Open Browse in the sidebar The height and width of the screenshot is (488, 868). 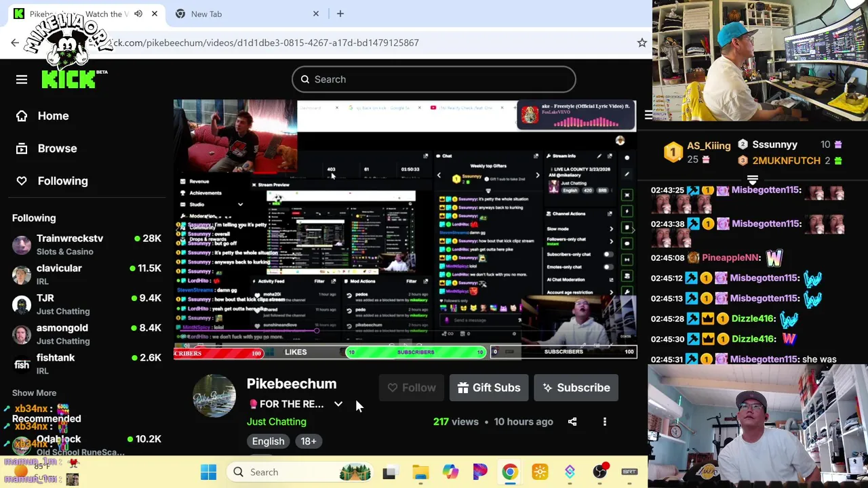[x=57, y=148]
